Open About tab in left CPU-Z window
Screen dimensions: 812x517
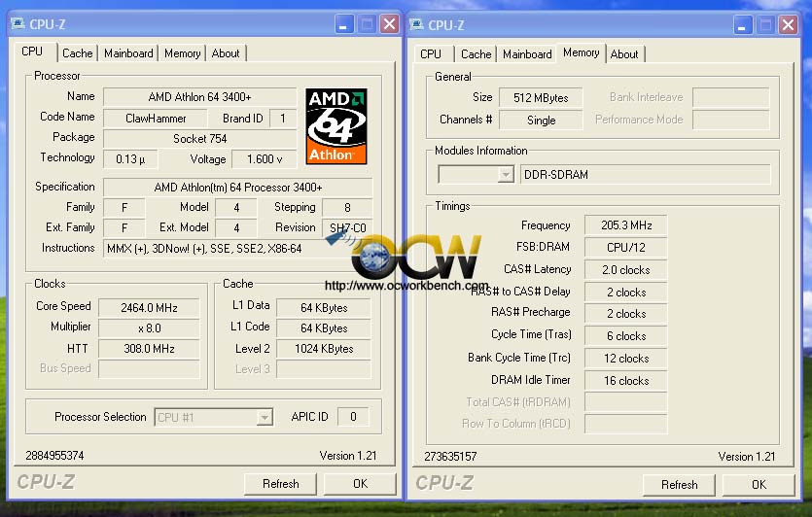226,53
